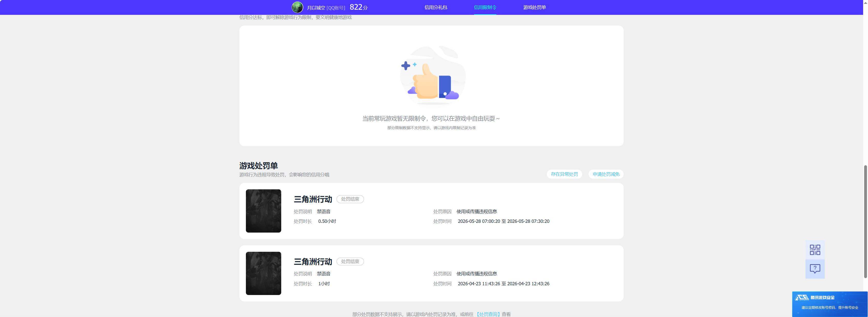This screenshot has width=868, height=317.
Task: Open the 处罚查询 link
Action: tap(488, 314)
